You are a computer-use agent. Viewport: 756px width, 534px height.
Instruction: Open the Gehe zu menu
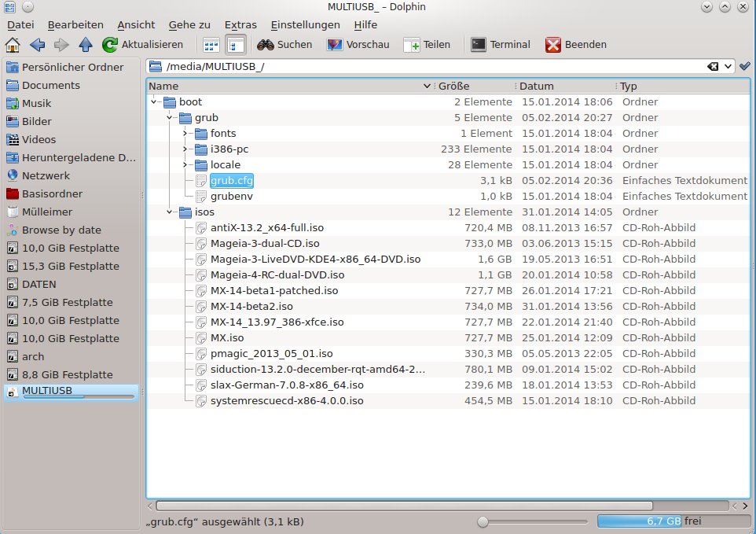[189, 24]
